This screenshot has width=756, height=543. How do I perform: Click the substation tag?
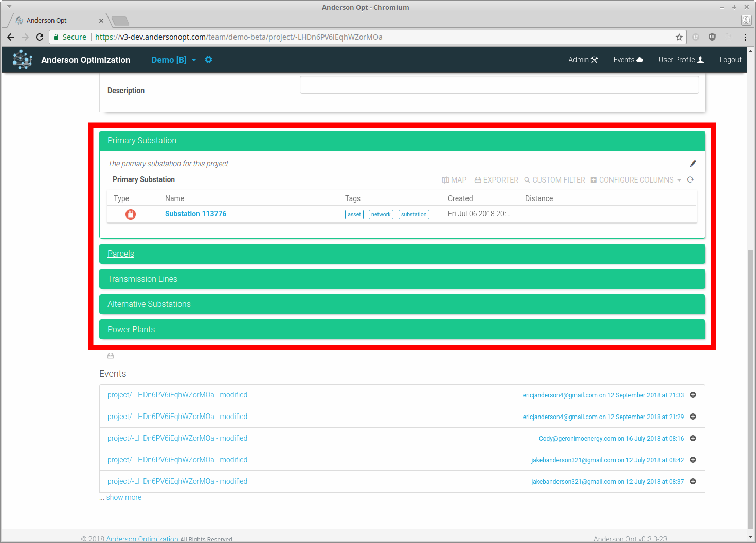414,214
